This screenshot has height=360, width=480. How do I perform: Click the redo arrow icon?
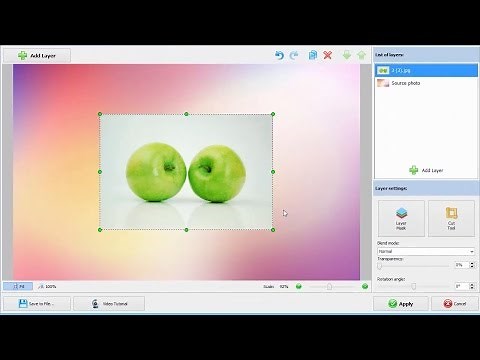click(x=294, y=55)
